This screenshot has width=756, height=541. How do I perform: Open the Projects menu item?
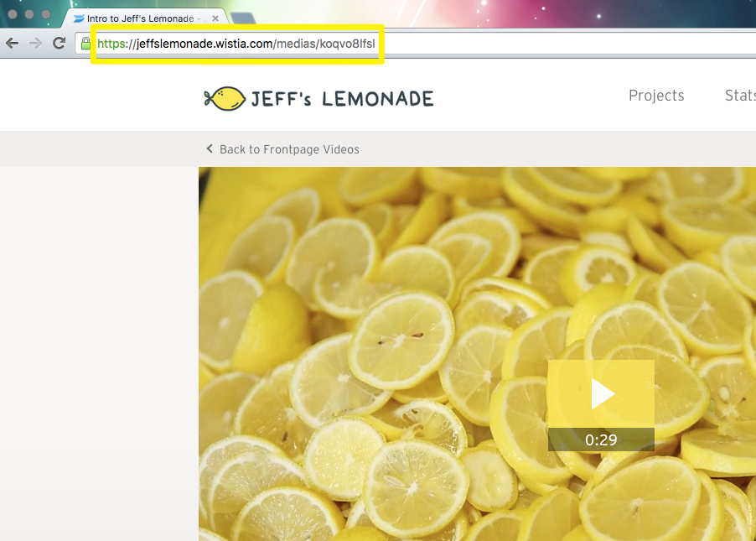point(656,96)
